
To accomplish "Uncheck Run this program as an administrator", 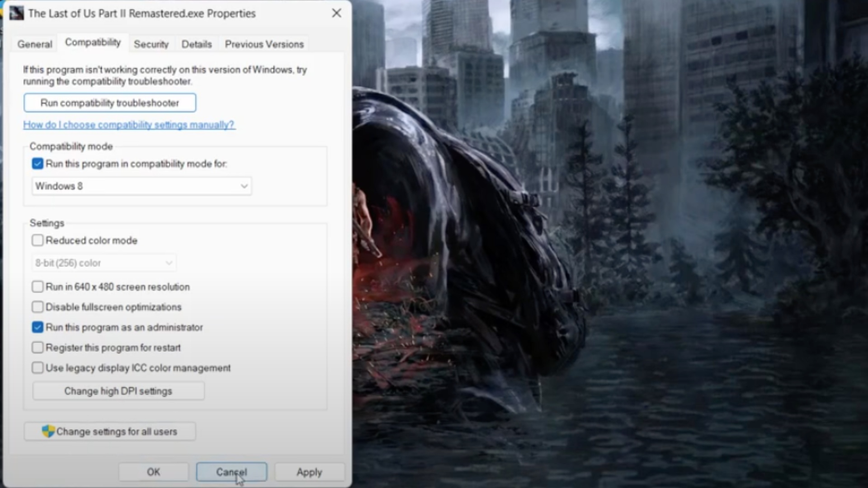I will click(x=38, y=327).
